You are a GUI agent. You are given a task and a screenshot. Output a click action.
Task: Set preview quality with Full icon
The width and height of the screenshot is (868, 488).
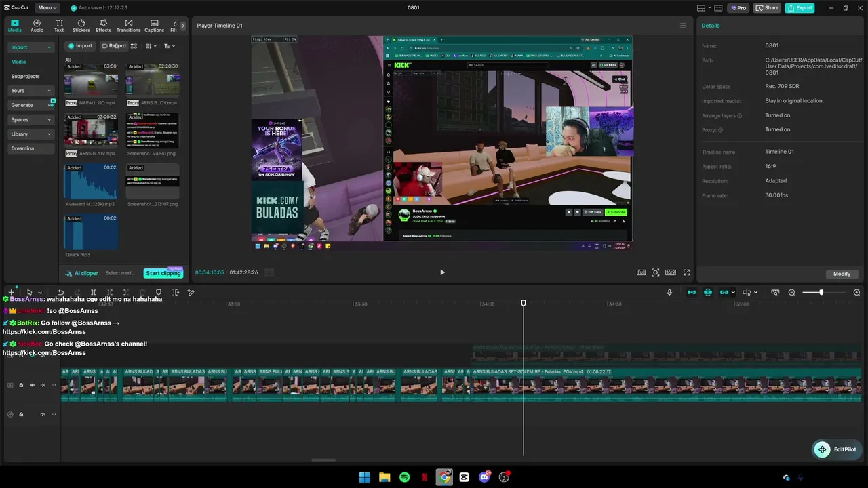click(641, 272)
